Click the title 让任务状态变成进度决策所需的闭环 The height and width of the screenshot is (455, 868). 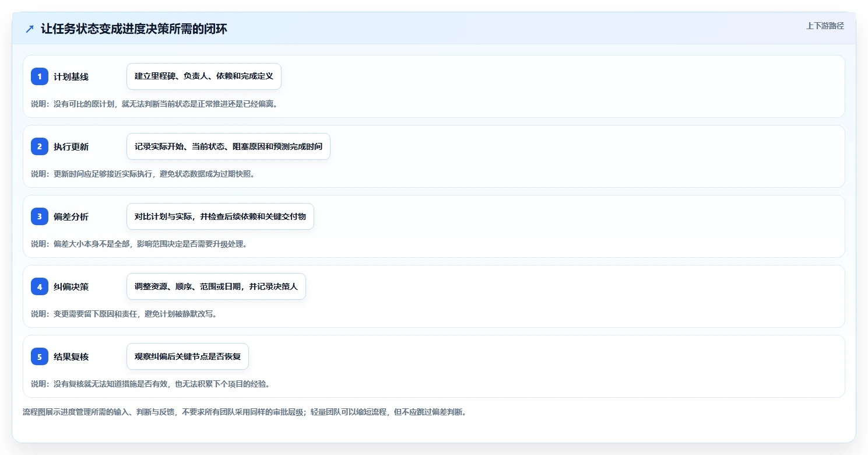point(134,29)
